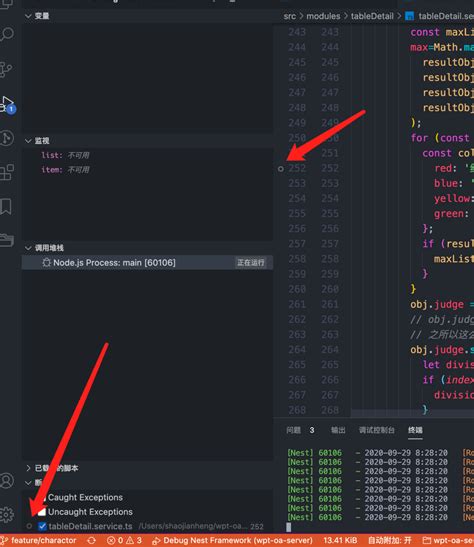Open the Manage gear icon

pyautogui.click(x=7, y=514)
